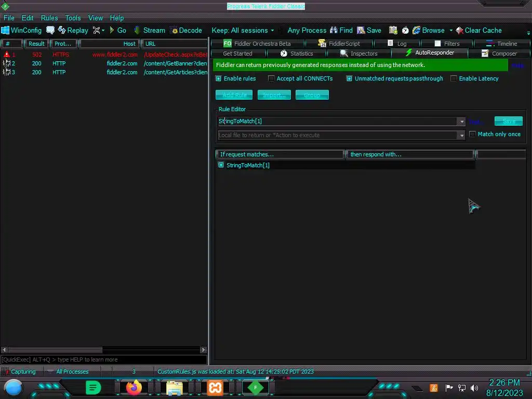Click the Help link on green banner
Screen dimensions: 532x399
(x=518, y=65)
